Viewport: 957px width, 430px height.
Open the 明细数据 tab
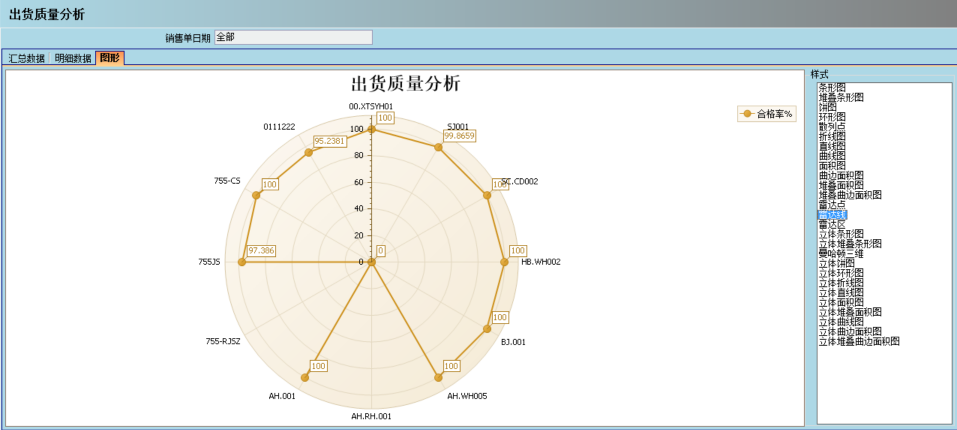coord(72,58)
